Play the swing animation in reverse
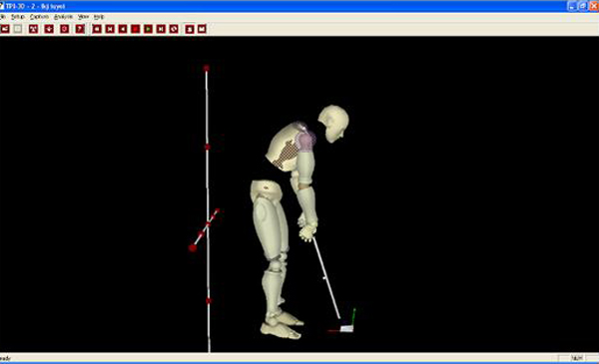Screen dimensions: 599x364 click(123, 29)
